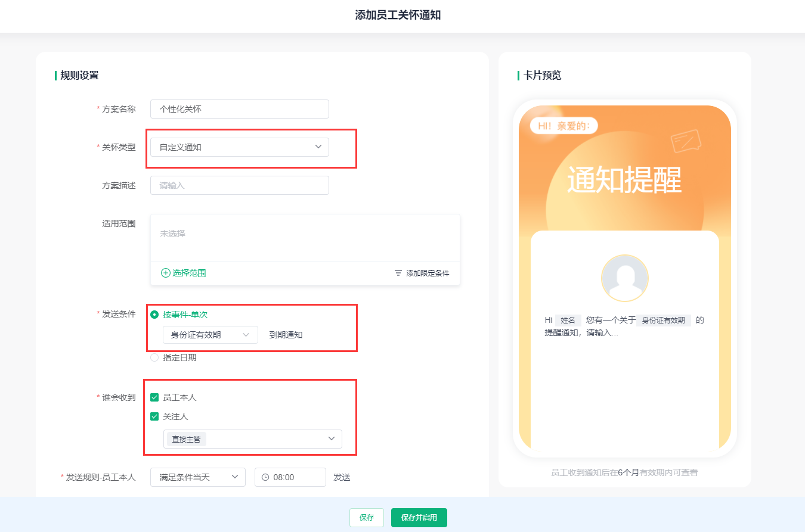Click the envelope icon on preview card
805x532 pixels.
pyautogui.click(x=685, y=141)
